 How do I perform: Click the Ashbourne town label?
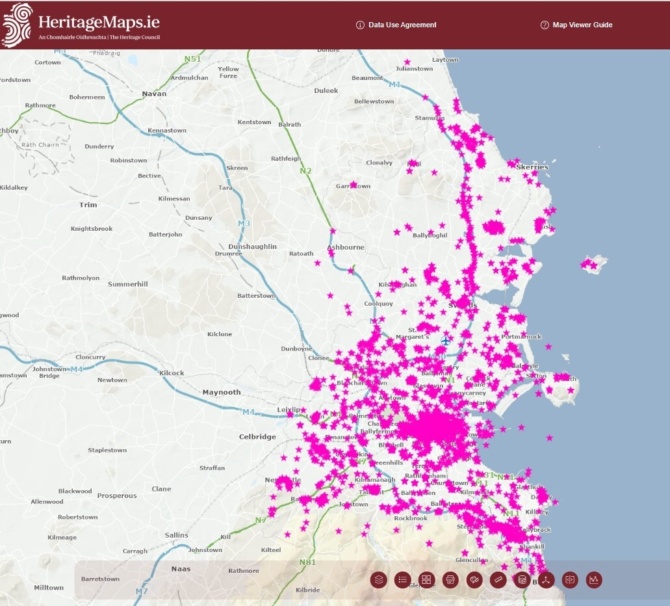point(346,247)
